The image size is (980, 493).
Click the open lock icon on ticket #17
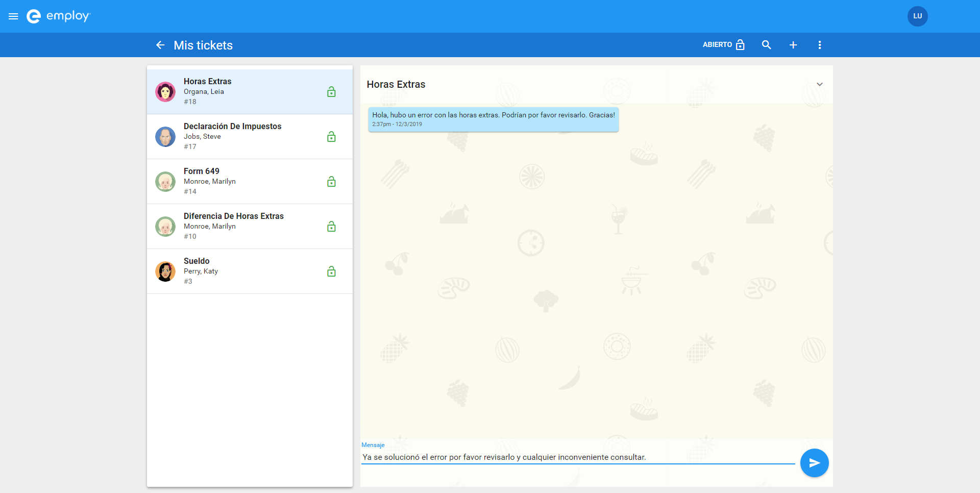pyautogui.click(x=331, y=137)
